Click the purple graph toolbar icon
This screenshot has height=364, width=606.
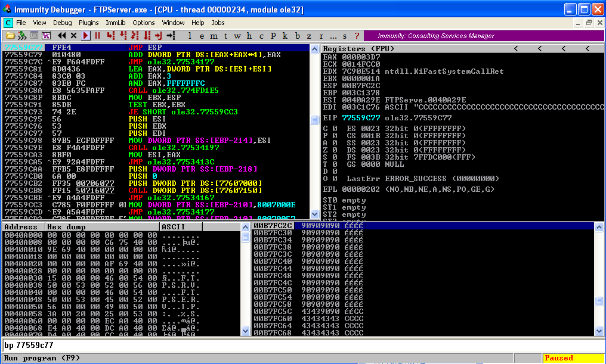(47, 36)
